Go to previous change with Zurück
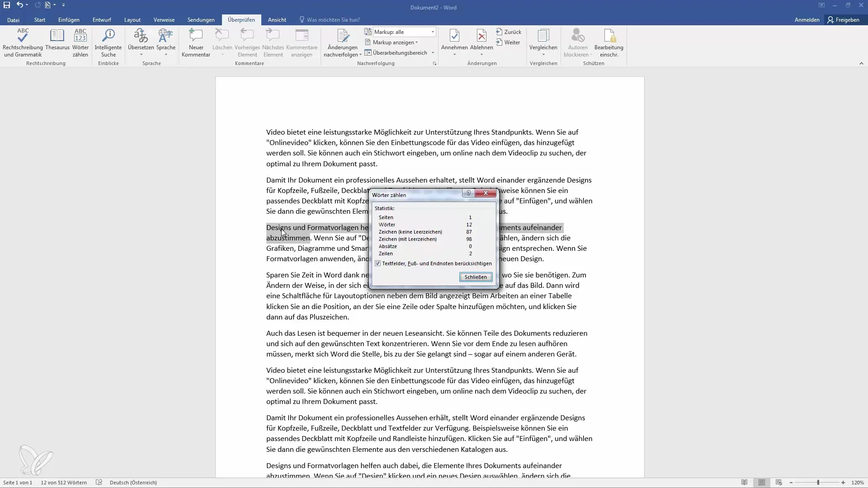Viewport: 868px width, 488px height. pyautogui.click(x=509, y=32)
